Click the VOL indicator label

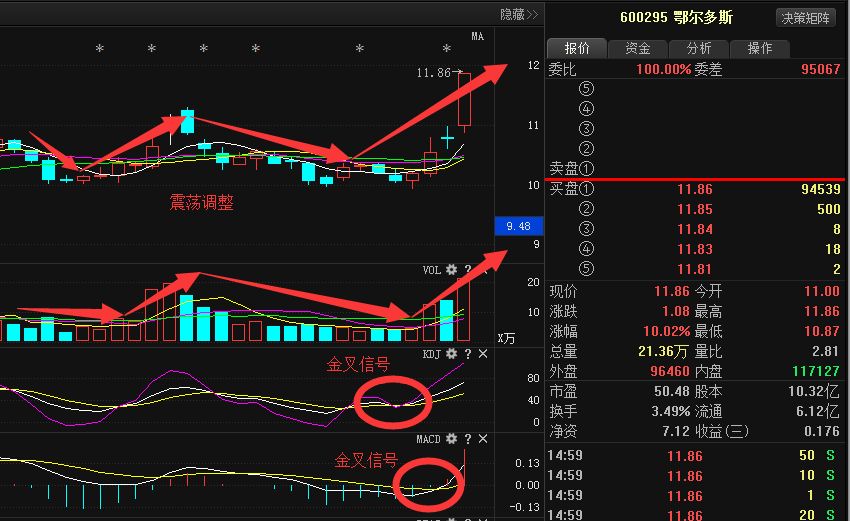click(x=432, y=270)
